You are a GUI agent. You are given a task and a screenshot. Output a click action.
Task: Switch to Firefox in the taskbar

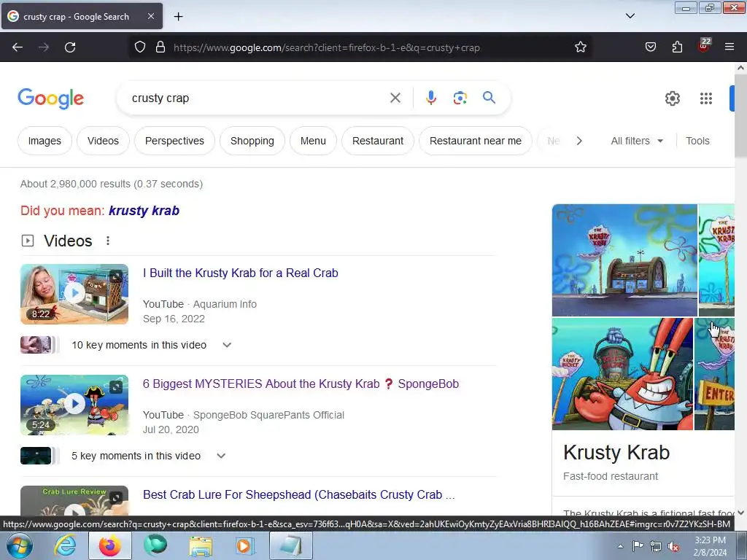point(110,545)
